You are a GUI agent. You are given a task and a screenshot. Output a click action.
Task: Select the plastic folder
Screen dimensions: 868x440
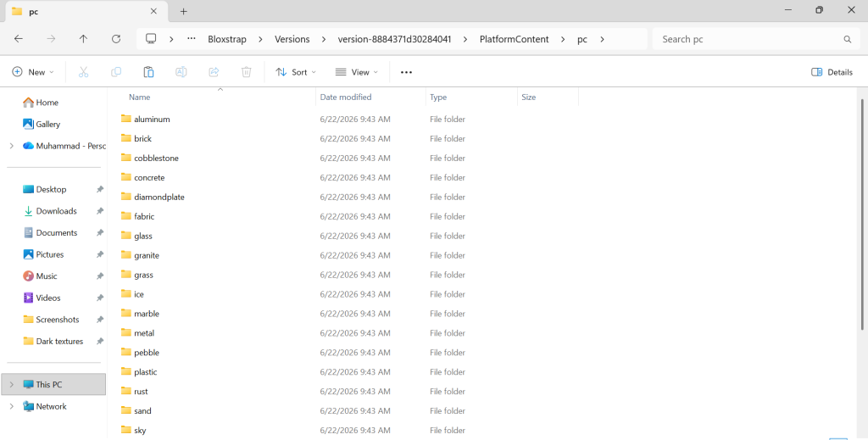[x=139, y=372]
